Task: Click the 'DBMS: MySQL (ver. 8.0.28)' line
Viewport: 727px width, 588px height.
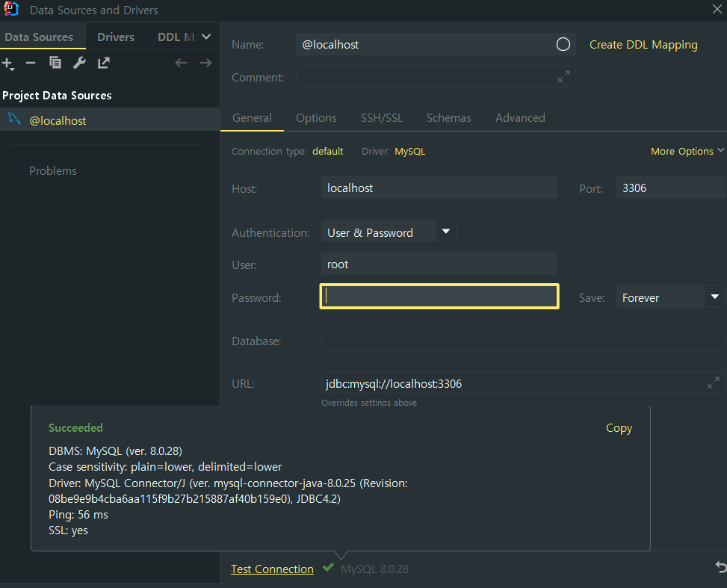Action: coord(115,451)
